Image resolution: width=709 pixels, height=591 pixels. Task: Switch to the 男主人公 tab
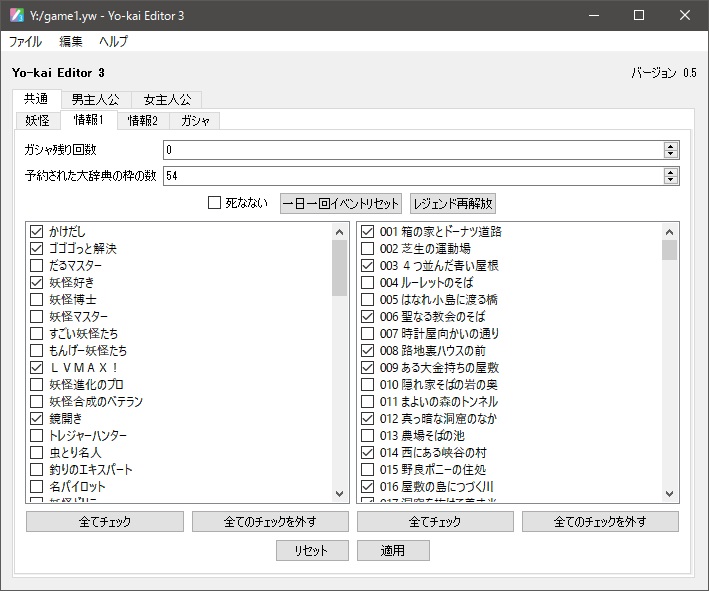(95, 99)
